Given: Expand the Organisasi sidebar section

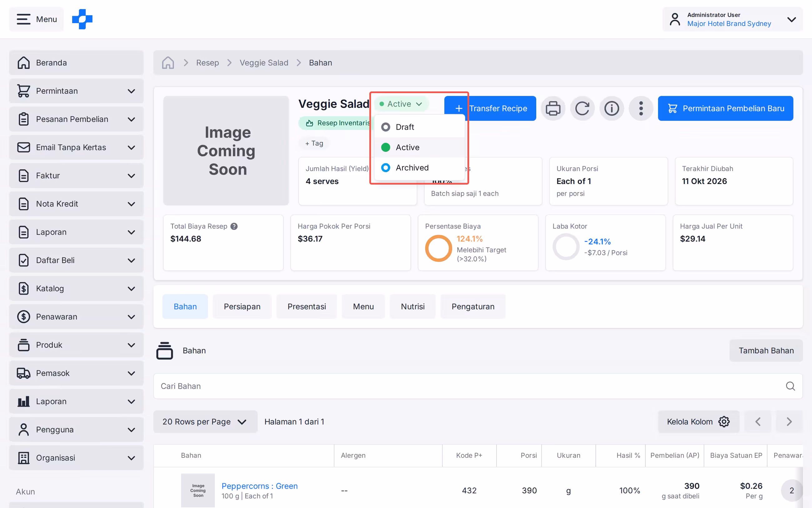Looking at the screenshot, I should 76,458.
